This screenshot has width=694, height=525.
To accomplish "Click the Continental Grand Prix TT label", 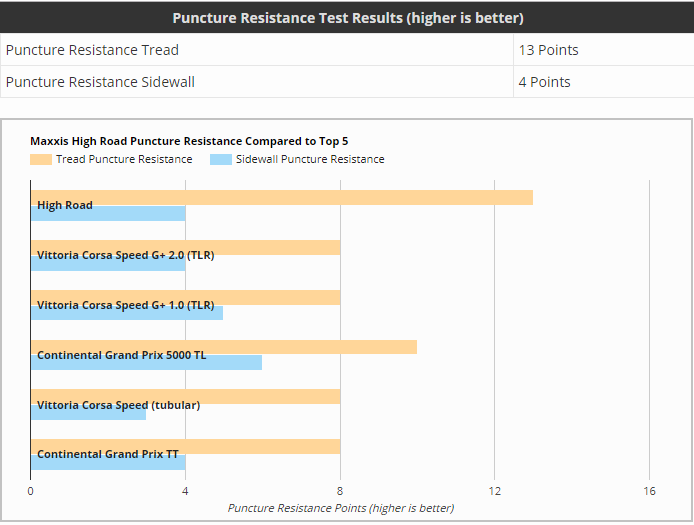I will tap(108, 455).
